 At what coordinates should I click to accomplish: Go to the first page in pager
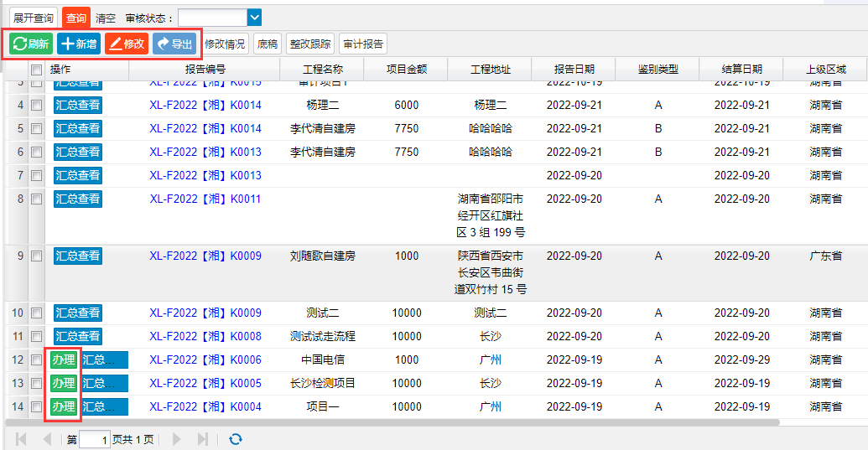point(21,439)
